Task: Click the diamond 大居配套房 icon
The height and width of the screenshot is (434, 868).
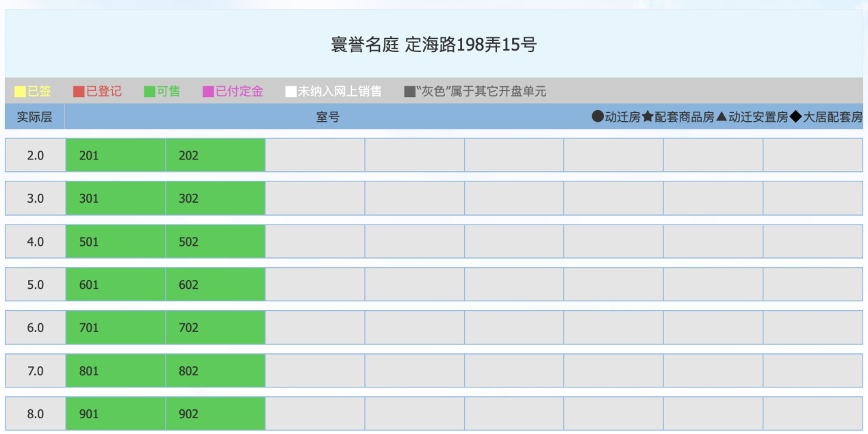Action: pyautogui.click(x=795, y=117)
